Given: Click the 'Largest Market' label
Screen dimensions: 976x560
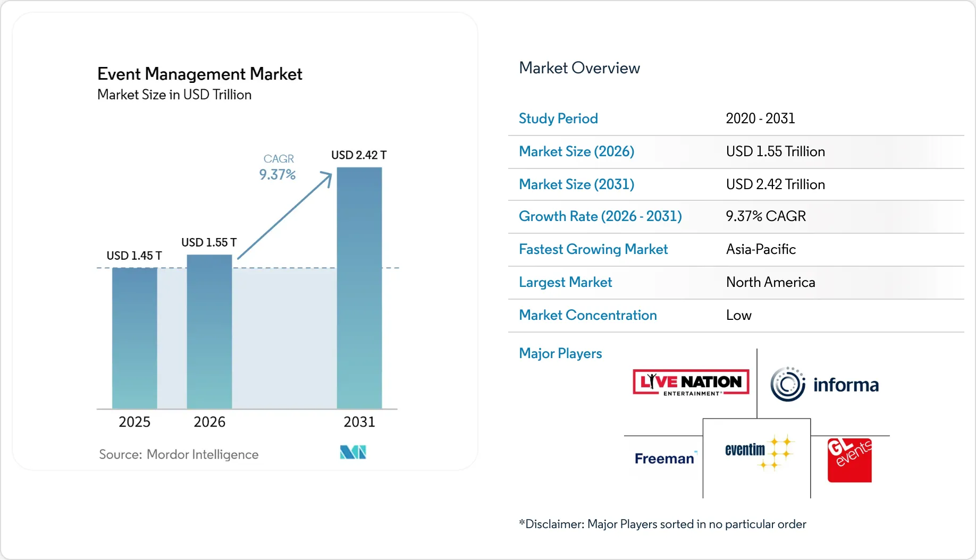Looking at the screenshot, I should click(x=566, y=282).
